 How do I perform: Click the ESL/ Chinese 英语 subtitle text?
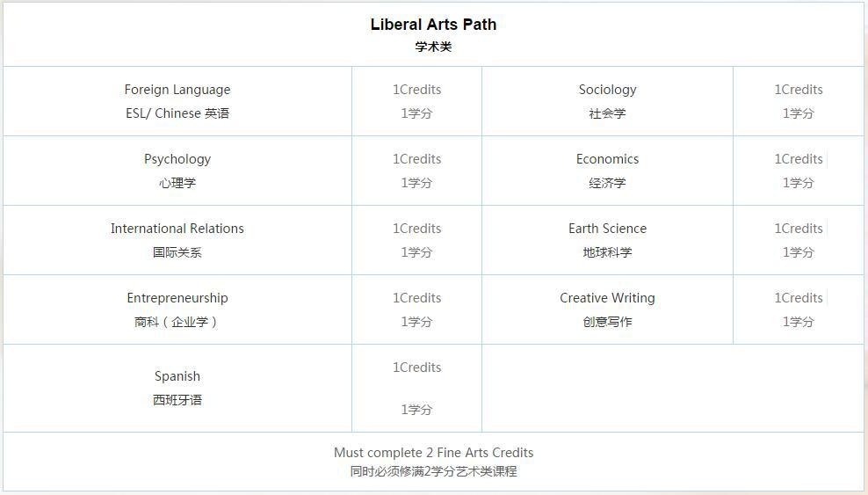click(x=177, y=113)
